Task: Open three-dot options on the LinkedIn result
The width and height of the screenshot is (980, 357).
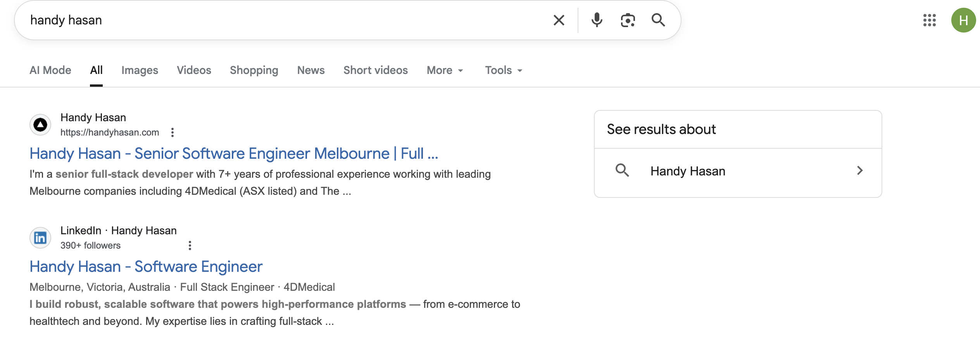Action: 190,245
